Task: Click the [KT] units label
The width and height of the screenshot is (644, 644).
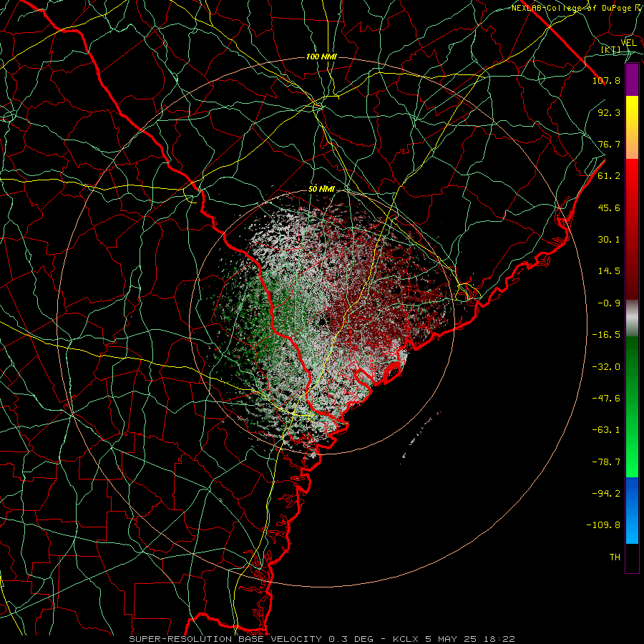Action: point(610,49)
